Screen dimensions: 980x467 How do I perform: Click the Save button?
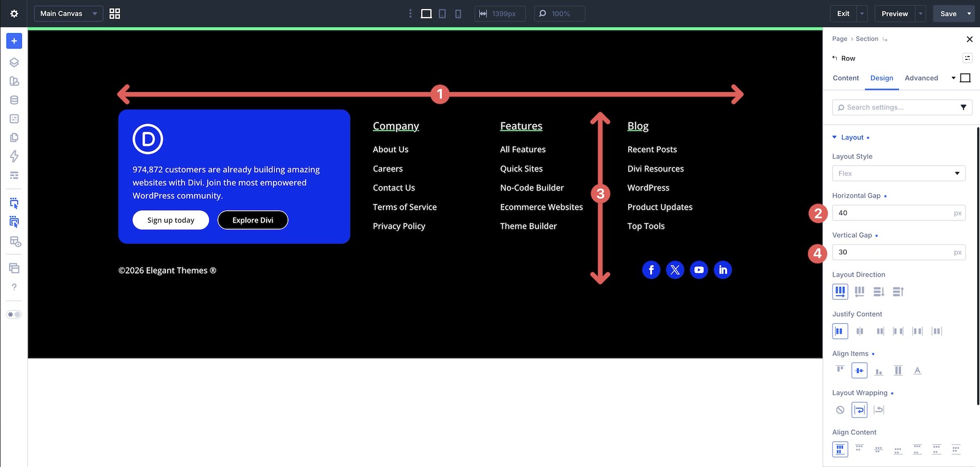point(948,14)
